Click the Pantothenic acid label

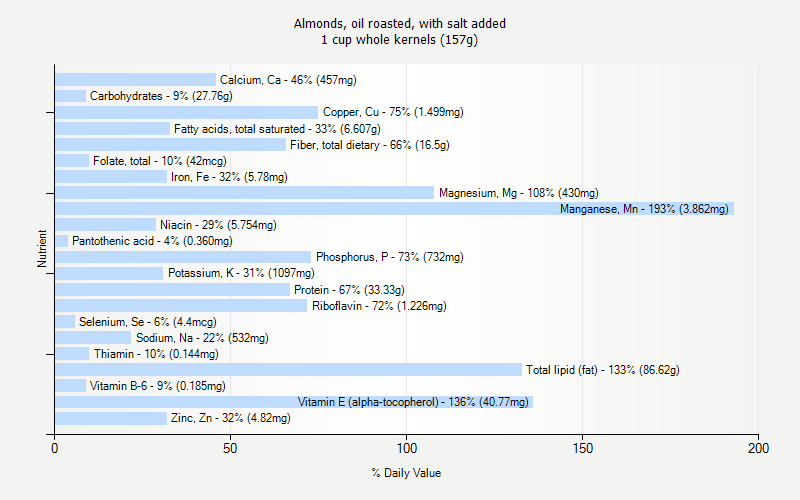152,241
